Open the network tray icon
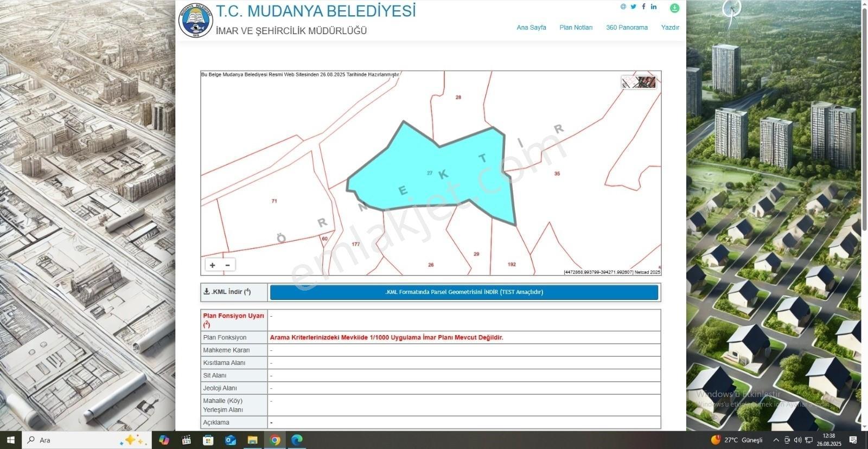 point(809,440)
